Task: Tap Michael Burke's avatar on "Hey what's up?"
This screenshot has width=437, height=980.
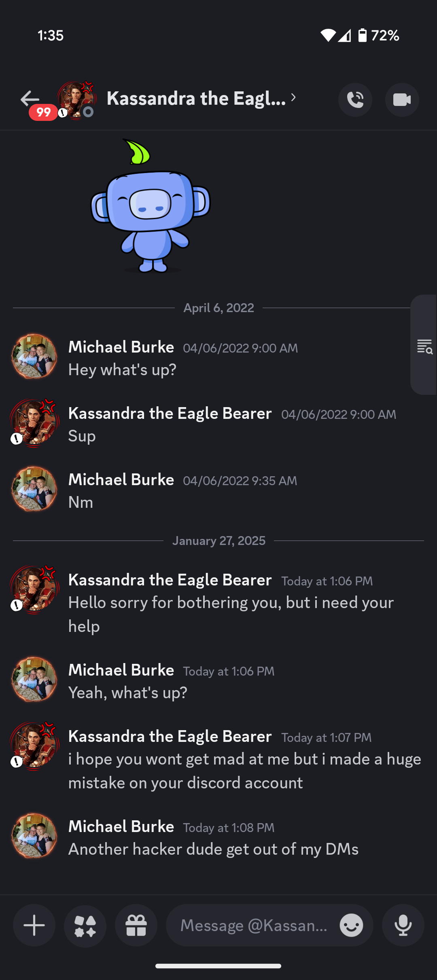Action: tap(34, 357)
